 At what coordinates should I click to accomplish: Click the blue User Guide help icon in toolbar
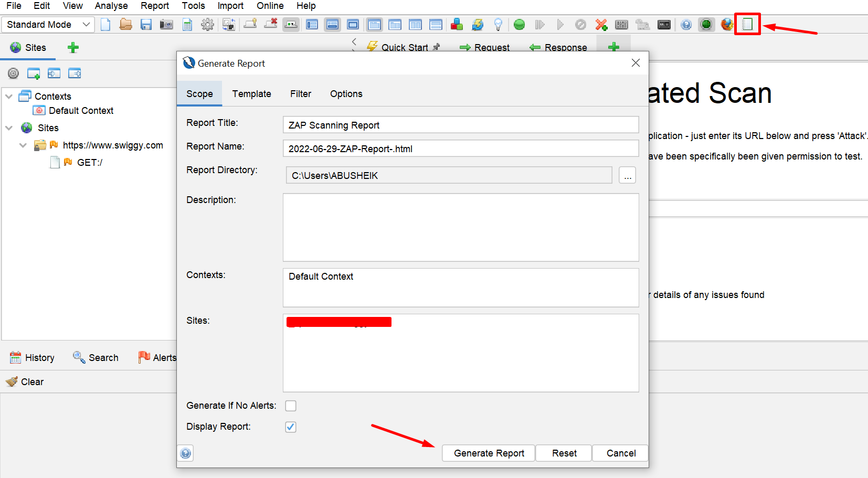686,25
